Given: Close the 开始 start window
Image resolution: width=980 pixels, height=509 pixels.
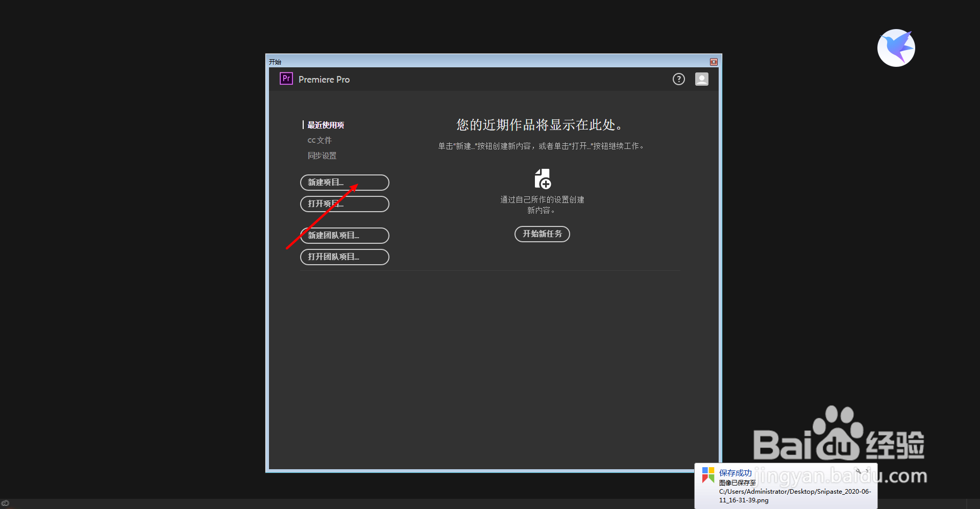Looking at the screenshot, I should tap(714, 61).
